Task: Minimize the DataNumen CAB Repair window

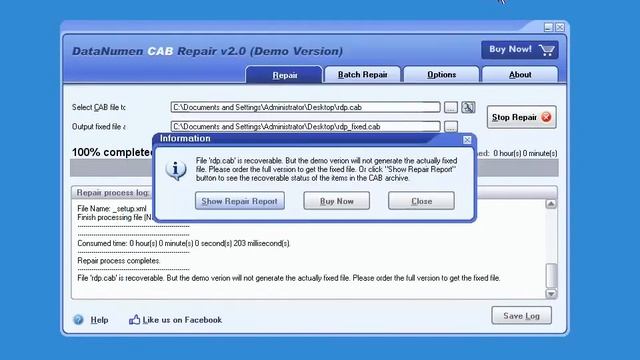Action: (x=548, y=27)
